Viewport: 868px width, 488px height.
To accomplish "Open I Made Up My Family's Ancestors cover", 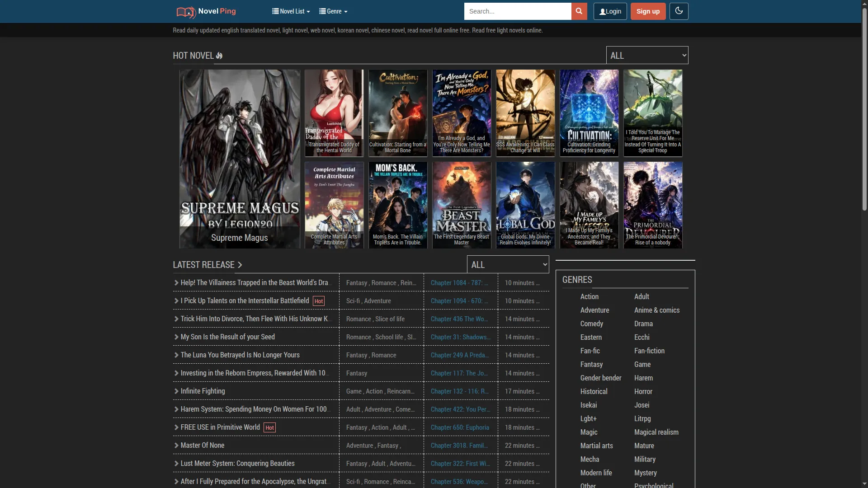I will pos(589,205).
